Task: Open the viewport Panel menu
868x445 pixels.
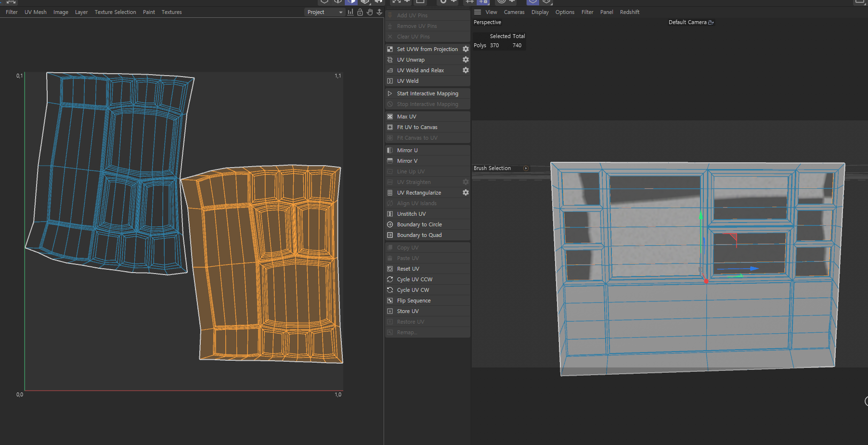Action: (607, 12)
